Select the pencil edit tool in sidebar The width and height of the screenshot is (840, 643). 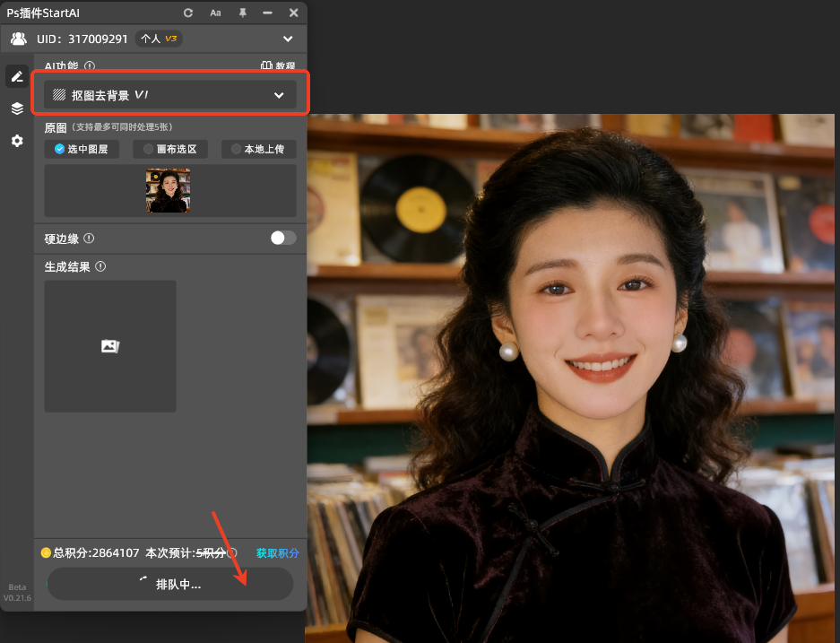pyautogui.click(x=16, y=76)
